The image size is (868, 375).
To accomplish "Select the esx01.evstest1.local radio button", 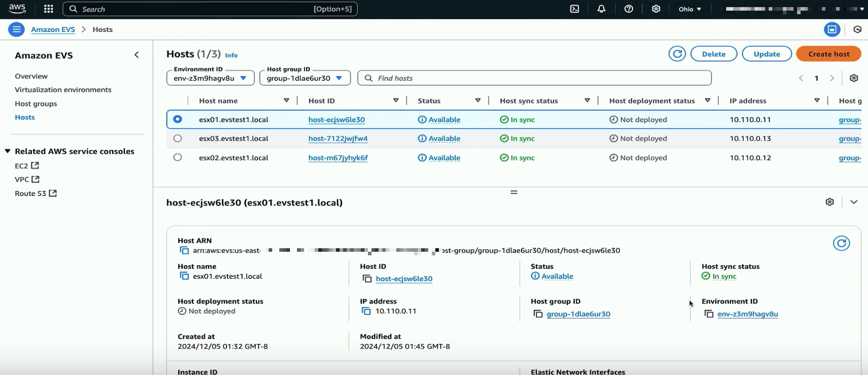I will coord(177,119).
